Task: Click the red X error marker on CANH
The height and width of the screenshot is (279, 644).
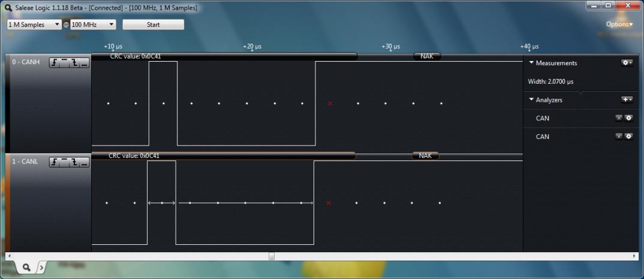Action: [330, 104]
